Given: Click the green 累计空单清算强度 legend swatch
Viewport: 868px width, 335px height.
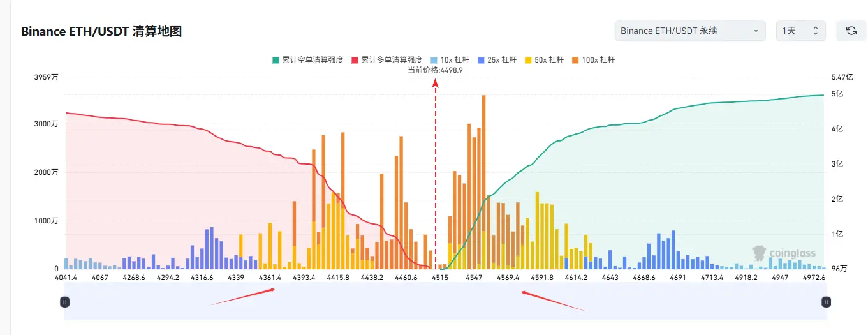Looking at the screenshot, I should coord(276,60).
